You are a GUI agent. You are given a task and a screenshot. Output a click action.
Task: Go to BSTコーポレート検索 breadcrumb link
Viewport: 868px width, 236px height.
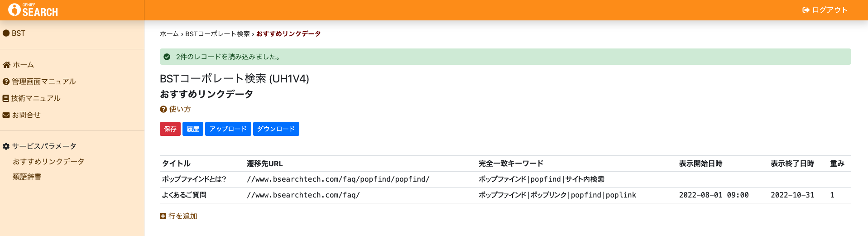tap(217, 34)
